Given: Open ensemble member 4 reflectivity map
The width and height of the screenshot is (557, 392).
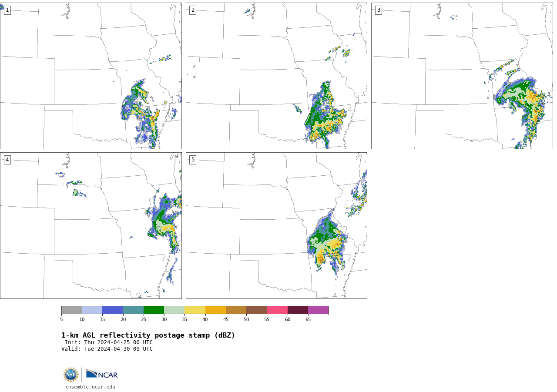Looking at the screenshot, I should pos(91,225).
